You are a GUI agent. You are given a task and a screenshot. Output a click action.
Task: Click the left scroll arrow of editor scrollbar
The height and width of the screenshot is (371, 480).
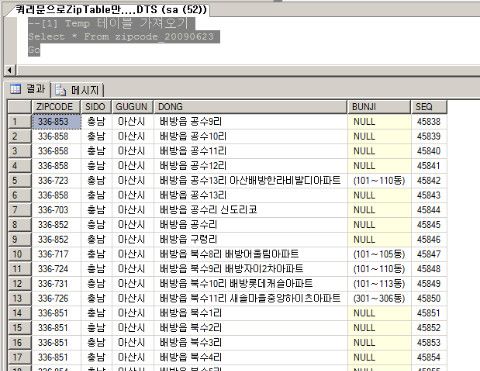pos(9,70)
